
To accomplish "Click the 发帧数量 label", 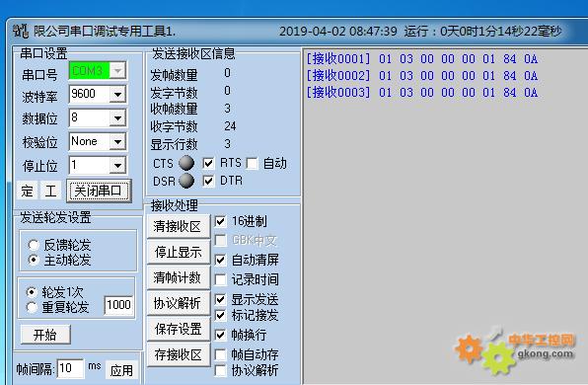I will point(174,75).
